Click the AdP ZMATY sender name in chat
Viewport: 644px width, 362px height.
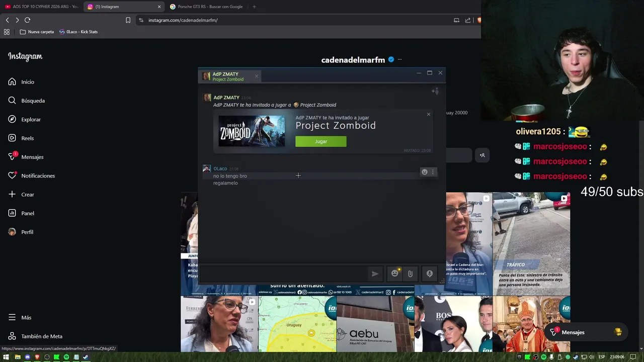[x=226, y=98]
